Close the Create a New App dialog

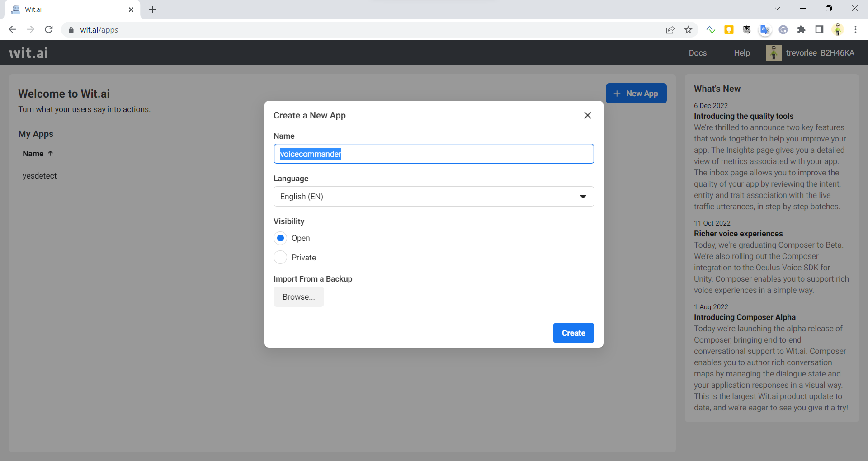tap(587, 115)
